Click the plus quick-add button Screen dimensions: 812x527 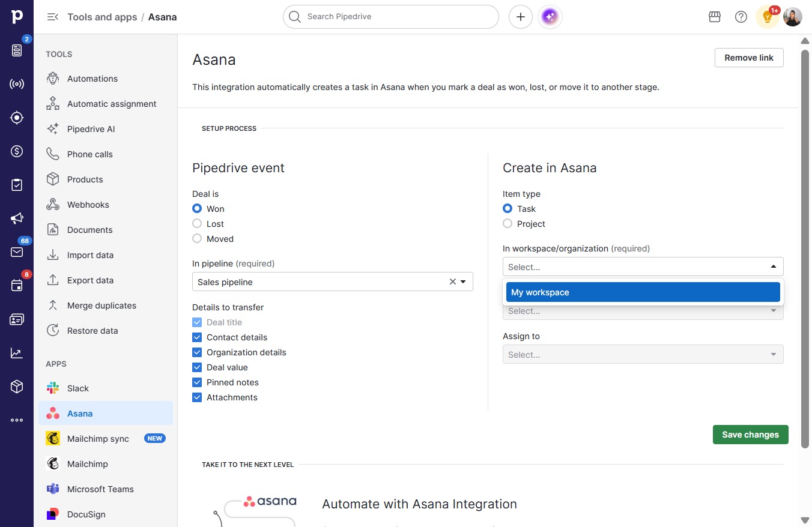pos(521,17)
